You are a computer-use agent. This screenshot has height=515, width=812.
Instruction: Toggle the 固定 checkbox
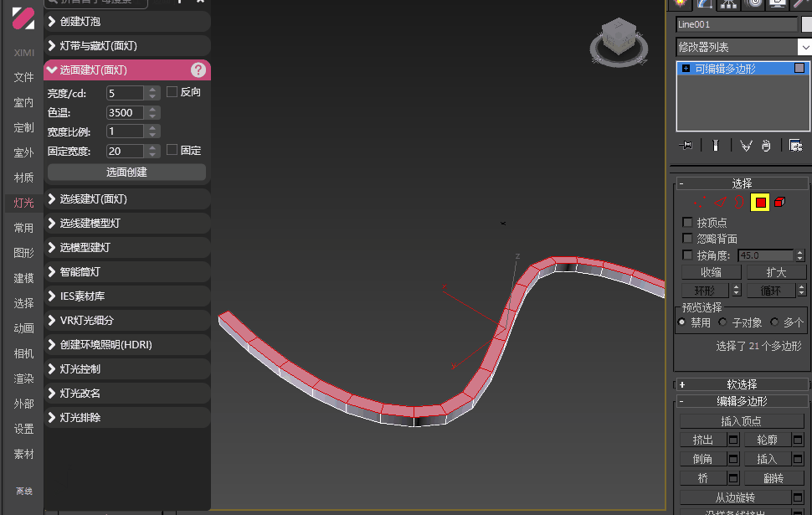point(172,150)
